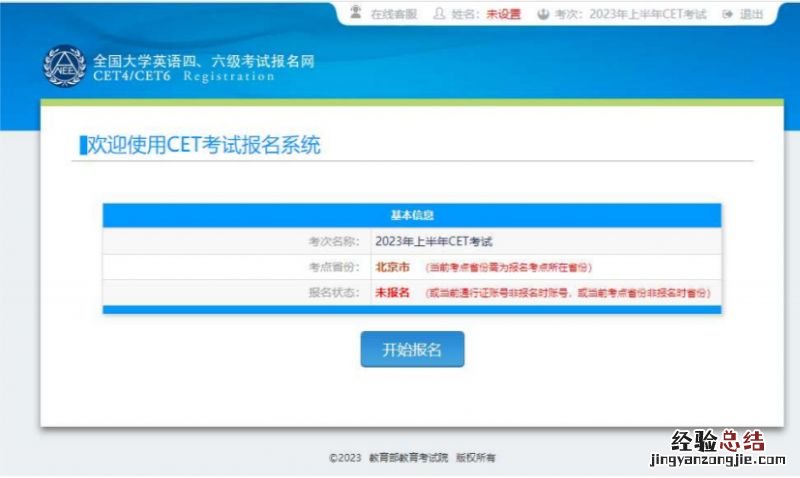The height and width of the screenshot is (478, 800).
Task: Click the 2023年上半年CET考试 table value
Action: [x=434, y=241]
